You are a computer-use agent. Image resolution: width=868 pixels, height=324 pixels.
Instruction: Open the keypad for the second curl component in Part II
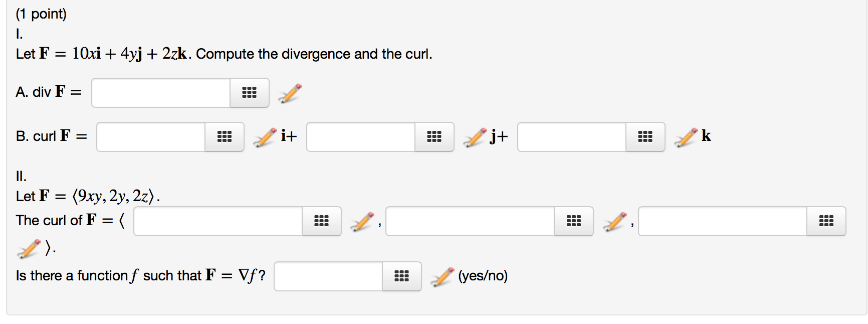(x=573, y=221)
